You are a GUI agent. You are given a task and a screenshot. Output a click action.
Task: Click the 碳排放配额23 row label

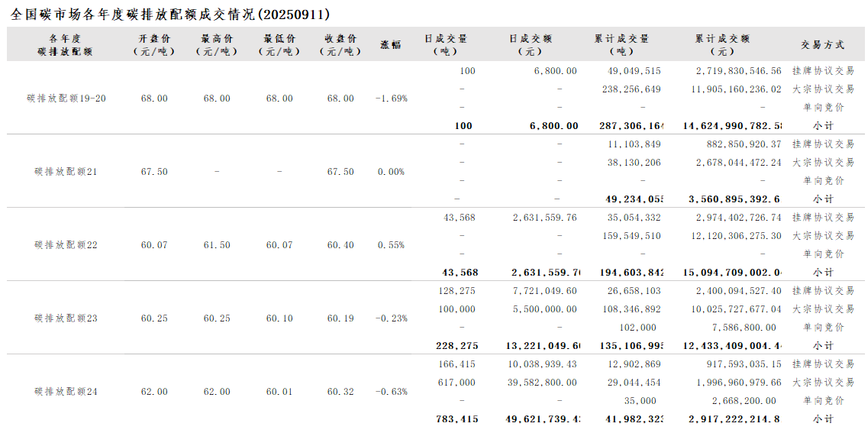coord(66,318)
